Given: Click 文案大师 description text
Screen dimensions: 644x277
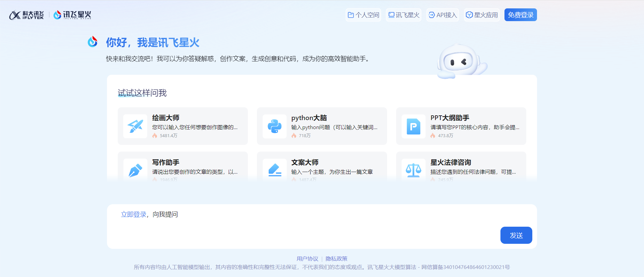Looking at the screenshot, I should [x=332, y=172].
